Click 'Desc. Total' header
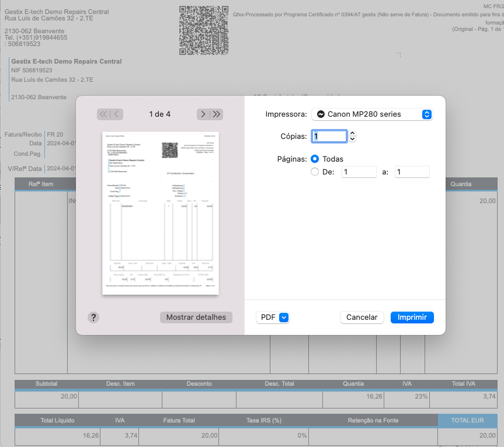The height and width of the screenshot is (447, 504). tap(279, 384)
